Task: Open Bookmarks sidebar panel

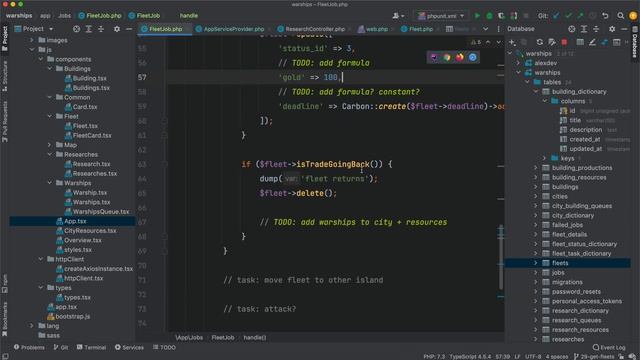Action: coord(5,319)
